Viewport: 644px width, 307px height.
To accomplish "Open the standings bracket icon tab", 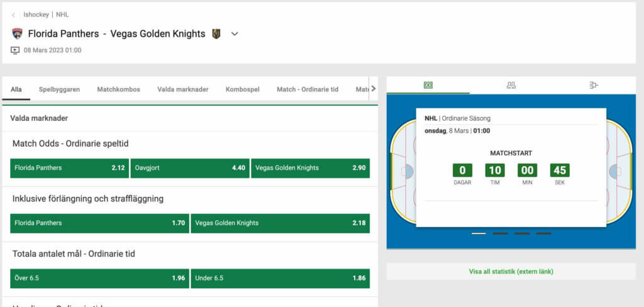I will (x=594, y=85).
